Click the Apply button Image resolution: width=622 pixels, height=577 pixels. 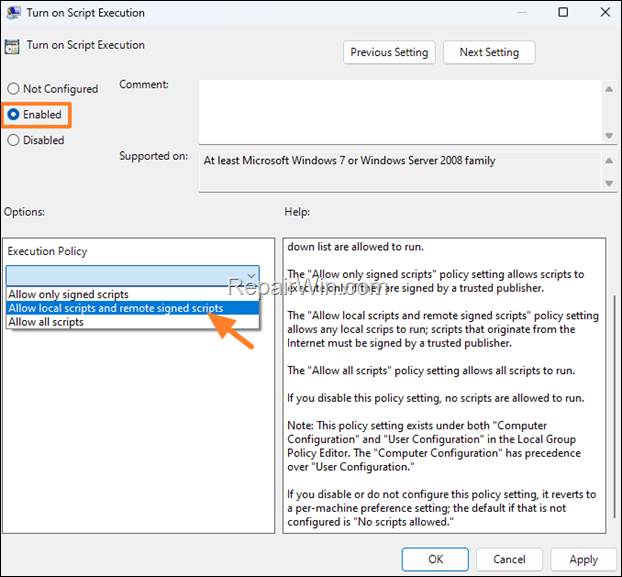pyautogui.click(x=584, y=559)
